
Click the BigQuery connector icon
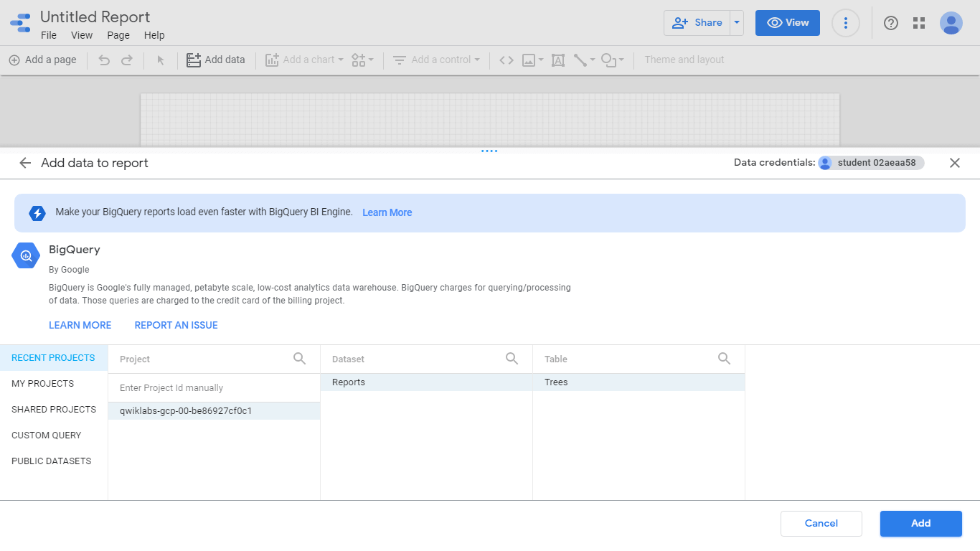26,255
